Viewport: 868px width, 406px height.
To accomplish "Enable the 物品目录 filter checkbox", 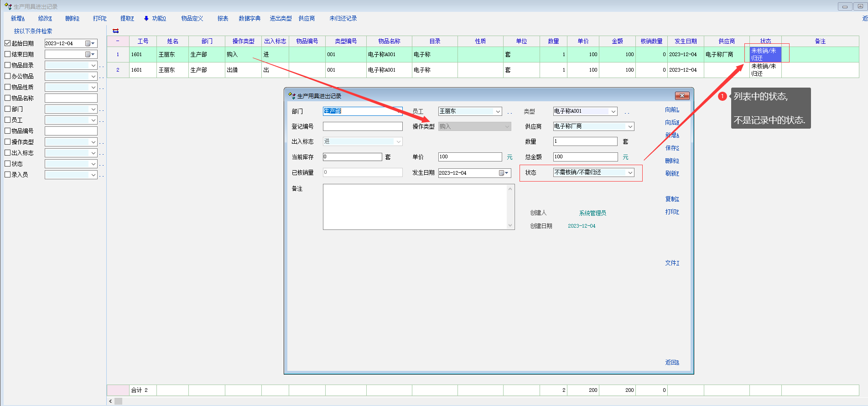I will pos(8,65).
